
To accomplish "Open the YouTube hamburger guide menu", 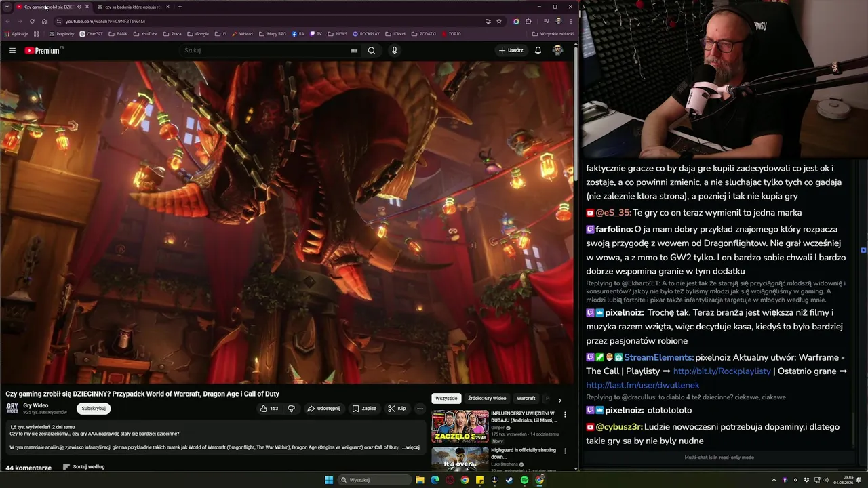I will point(12,50).
